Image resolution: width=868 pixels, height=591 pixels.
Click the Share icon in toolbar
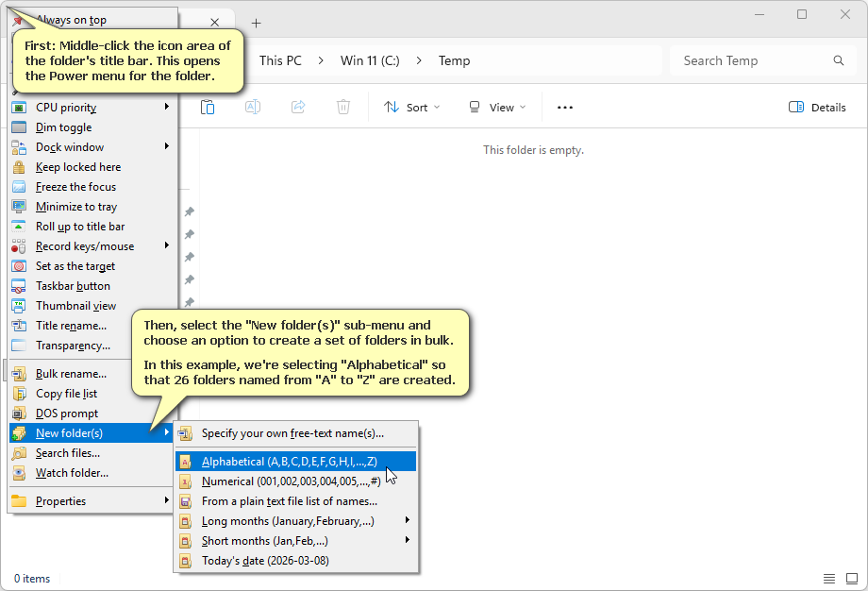pyautogui.click(x=298, y=107)
